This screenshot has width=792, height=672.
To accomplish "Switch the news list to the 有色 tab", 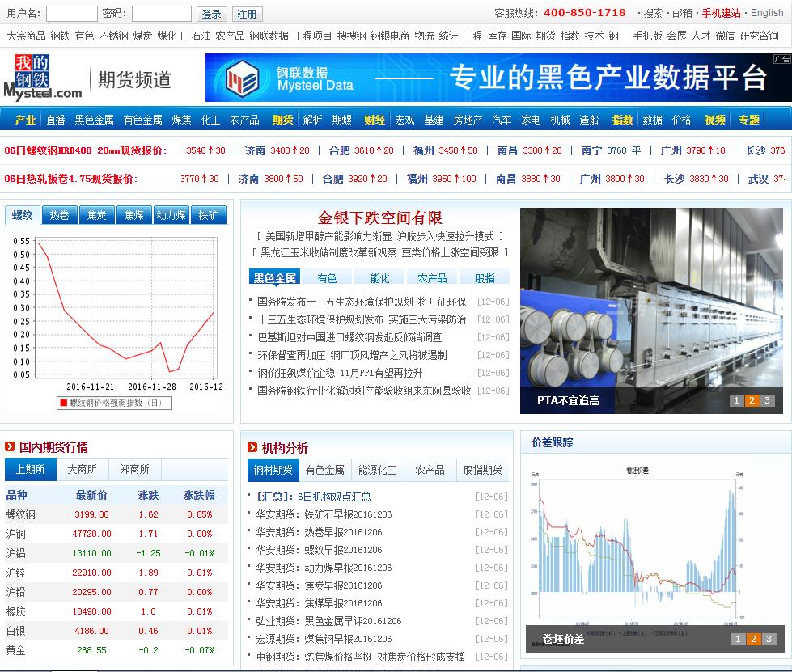I will [x=328, y=277].
